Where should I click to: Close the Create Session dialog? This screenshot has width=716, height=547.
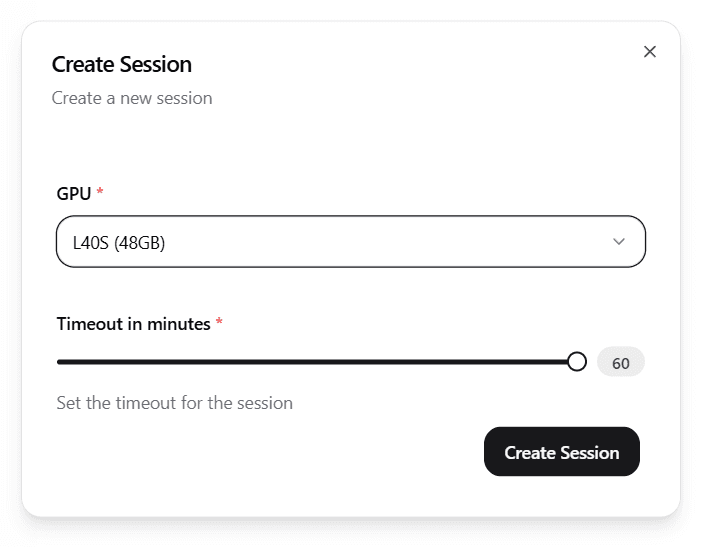[650, 52]
